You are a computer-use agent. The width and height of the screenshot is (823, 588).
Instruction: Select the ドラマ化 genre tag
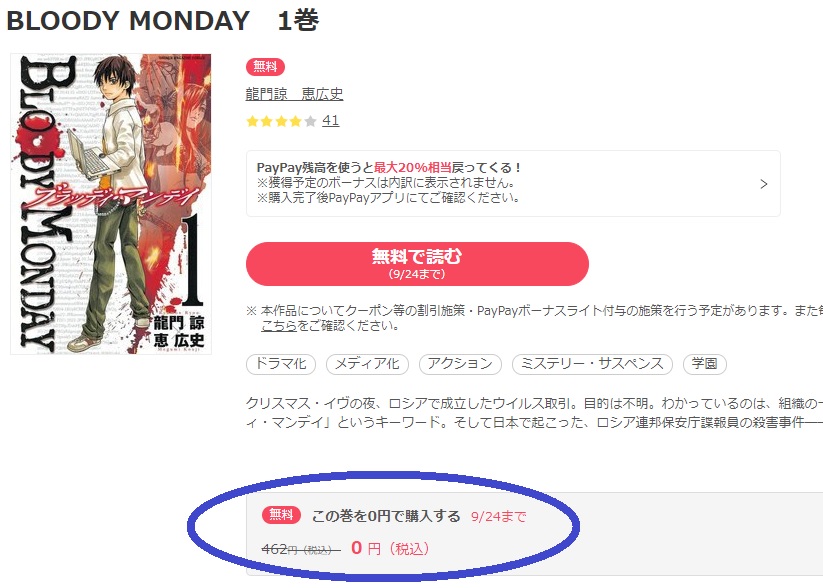pyautogui.click(x=281, y=364)
